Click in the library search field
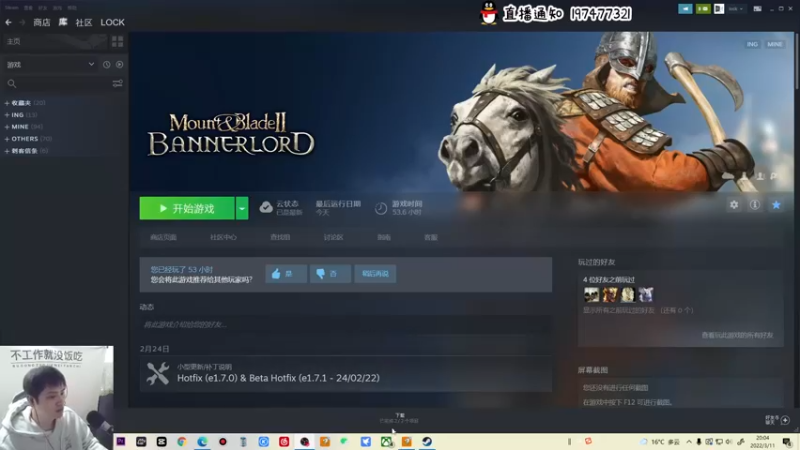 [x=64, y=84]
